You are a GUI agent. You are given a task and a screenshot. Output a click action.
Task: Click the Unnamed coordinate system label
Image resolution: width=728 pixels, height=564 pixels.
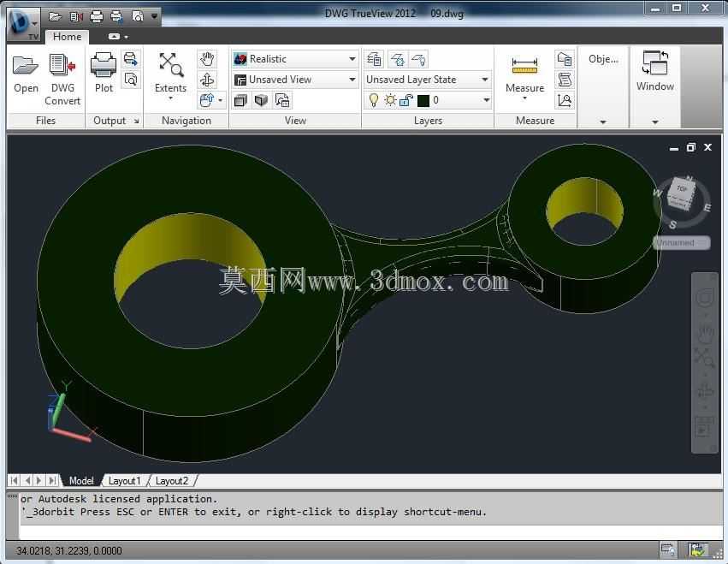tap(682, 243)
